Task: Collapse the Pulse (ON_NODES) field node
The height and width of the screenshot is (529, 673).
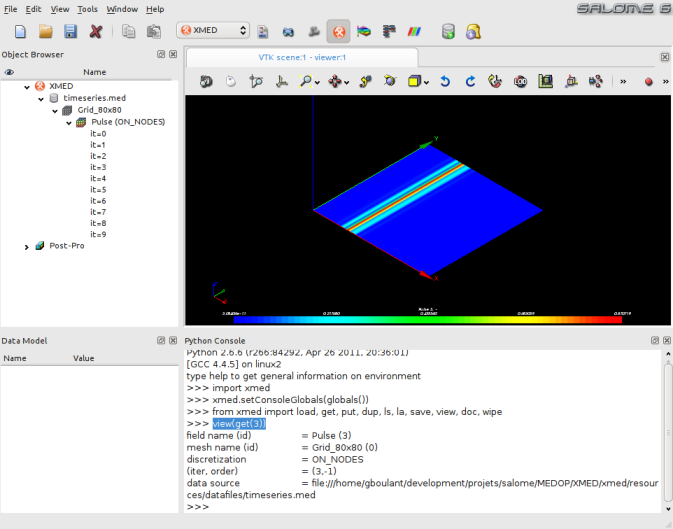Action: pos(69,122)
